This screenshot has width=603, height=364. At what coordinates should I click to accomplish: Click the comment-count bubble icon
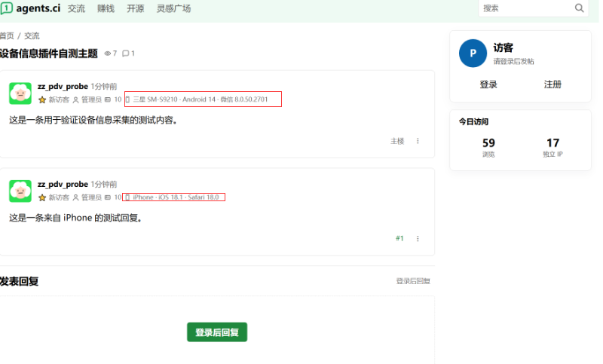tap(125, 54)
